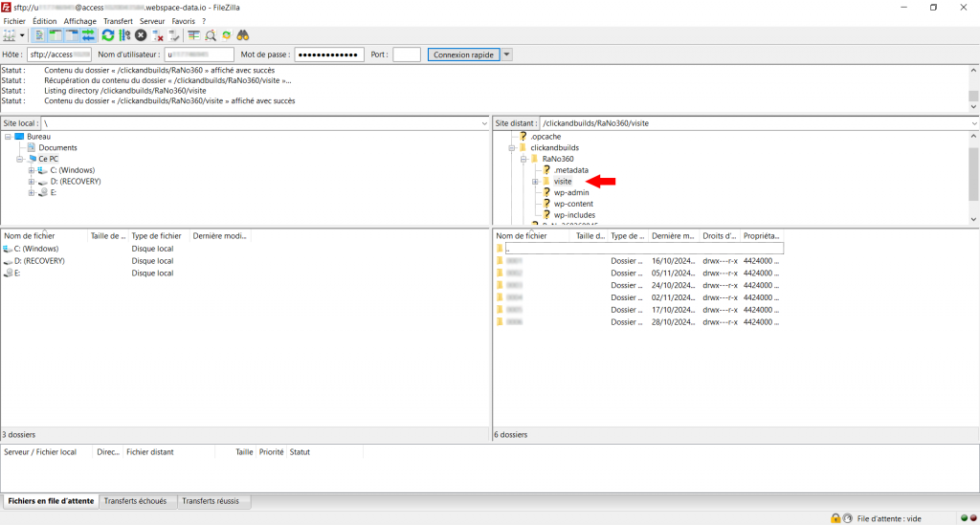Switch to the Transferts échoués tab
Image resolution: width=980 pixels, height=525 pixels.
(x=135, y=501)
